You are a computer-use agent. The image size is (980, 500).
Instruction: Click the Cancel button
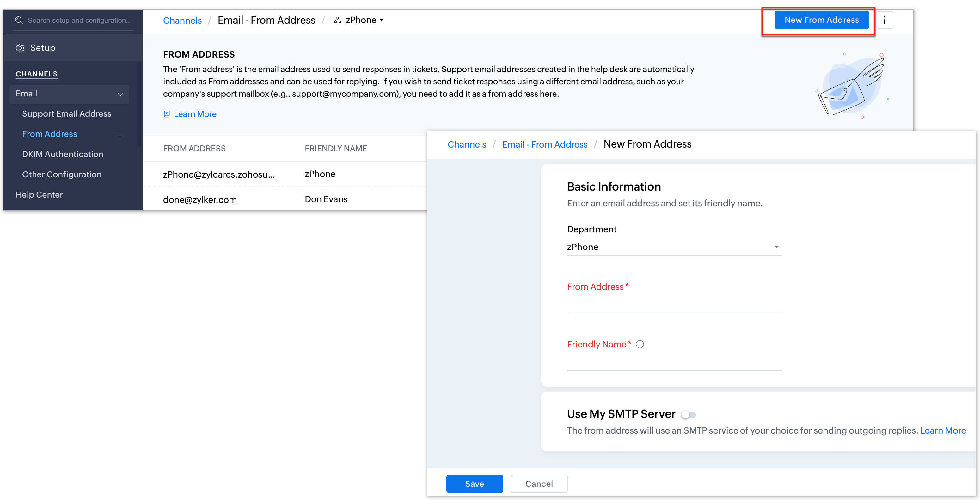539,484
